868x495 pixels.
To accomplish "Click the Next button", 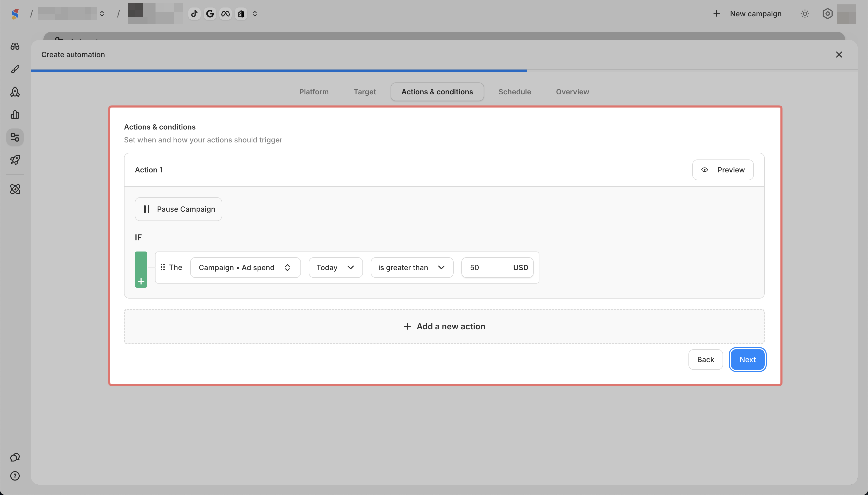I will pos(747,359).
